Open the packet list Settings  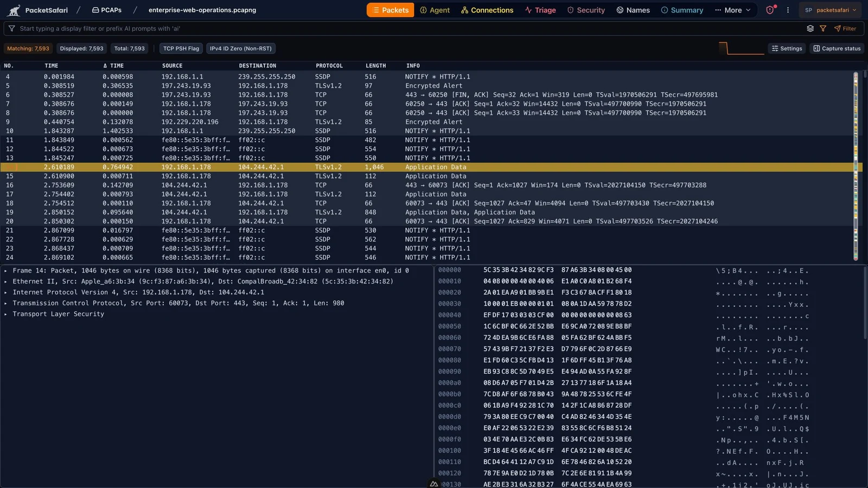(x=787, y=48)
